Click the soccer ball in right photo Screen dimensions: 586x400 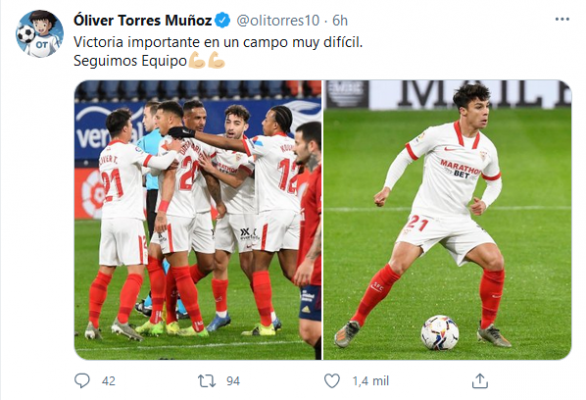pyautogui.click(x=440, y=332)
